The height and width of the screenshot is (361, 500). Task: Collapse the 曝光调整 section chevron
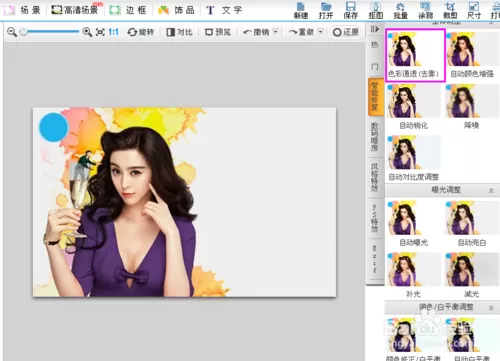[491, 191]
